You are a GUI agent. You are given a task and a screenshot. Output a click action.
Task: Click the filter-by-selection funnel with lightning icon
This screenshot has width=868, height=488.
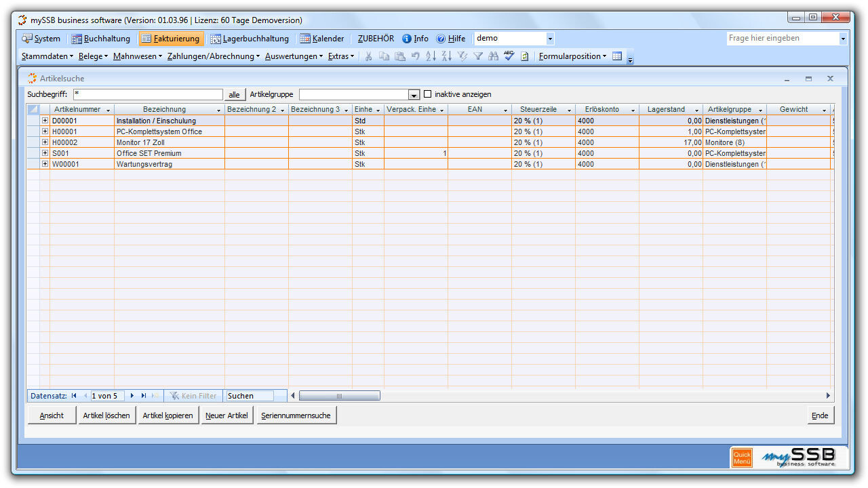tap(462, 56)
